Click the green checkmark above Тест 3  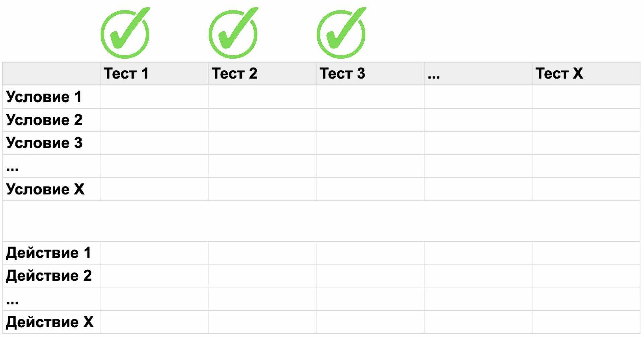(341, 34)
